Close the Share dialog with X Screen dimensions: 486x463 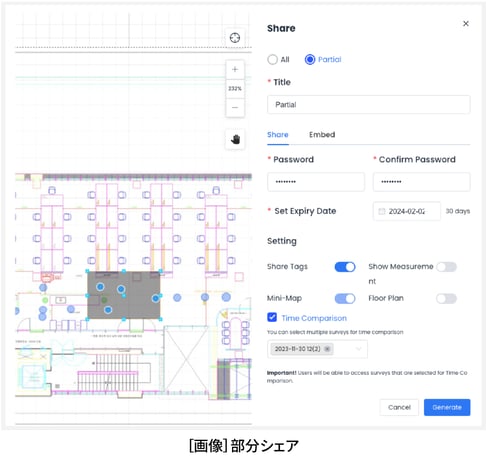coord(466,24)
